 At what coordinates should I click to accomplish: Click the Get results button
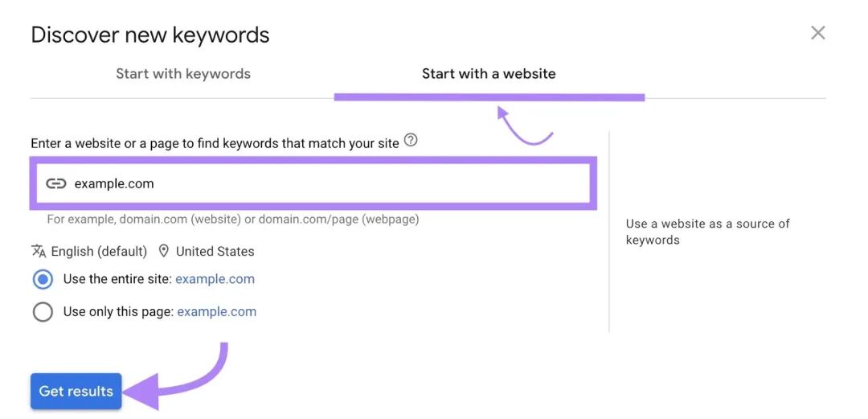click(x=76, y=392)
